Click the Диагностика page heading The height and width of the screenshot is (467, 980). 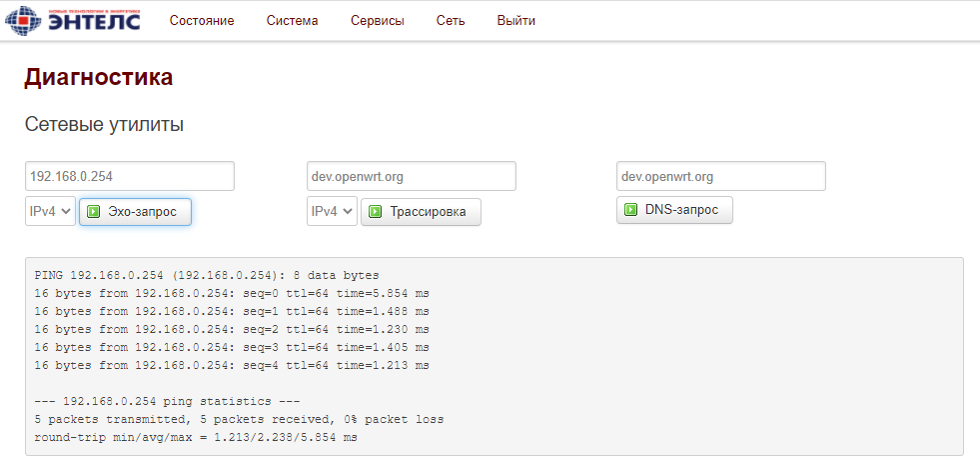[99, 78]
